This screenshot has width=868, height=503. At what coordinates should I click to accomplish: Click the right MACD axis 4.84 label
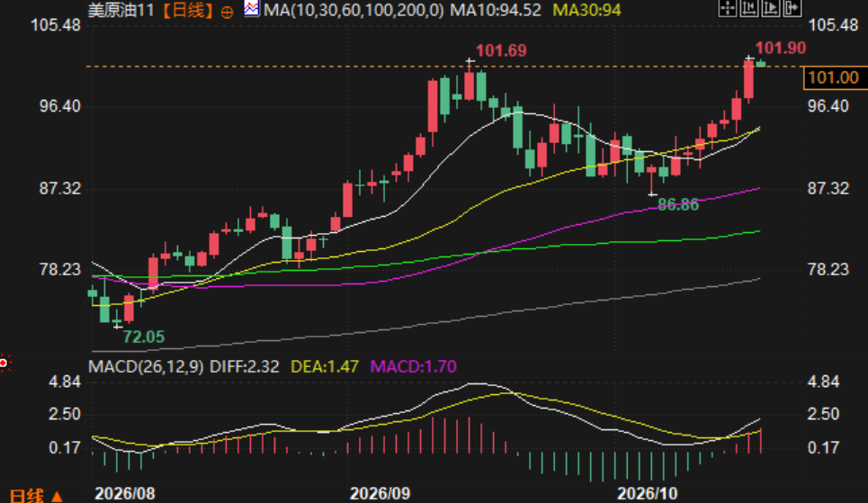click(x=823, y=382)
